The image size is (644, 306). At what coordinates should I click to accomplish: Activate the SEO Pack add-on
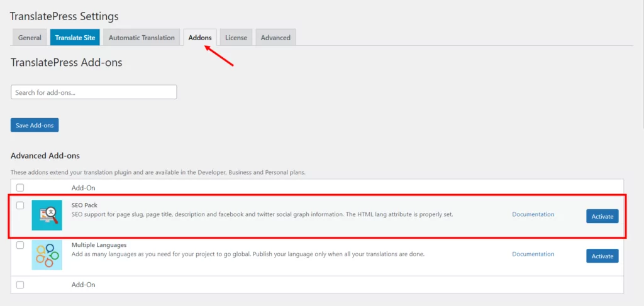[602, 216]
